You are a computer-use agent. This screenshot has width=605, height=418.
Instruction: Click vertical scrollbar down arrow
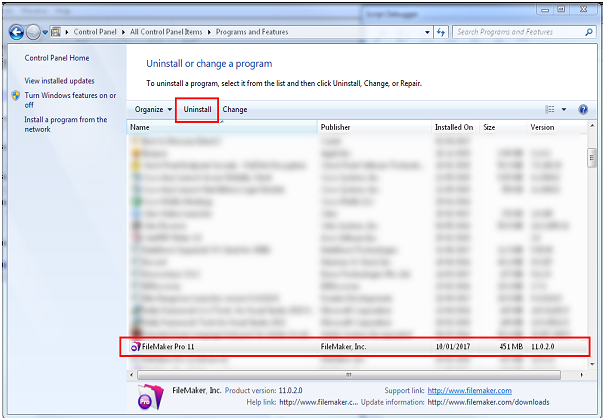tap(592, 364)
